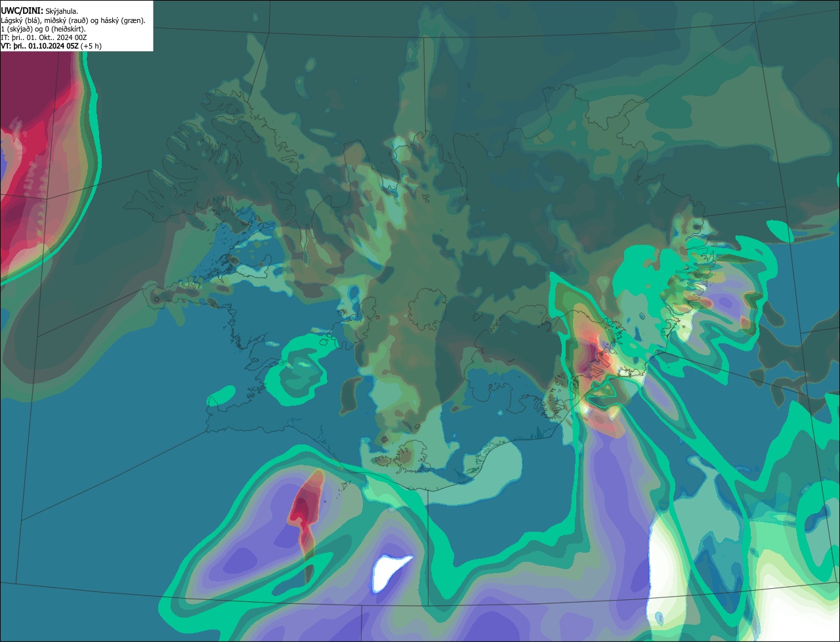Click the 'VT: þri.. 01.10.2024 05Z (+5 h)' line
Viewport: 840px width, 642px height.
51,46
